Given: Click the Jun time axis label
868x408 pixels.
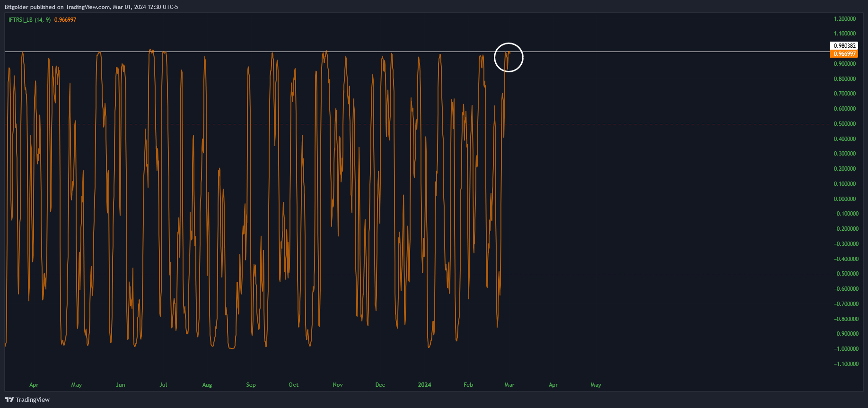Looking at the screenshot, I should tap(121, 385).
